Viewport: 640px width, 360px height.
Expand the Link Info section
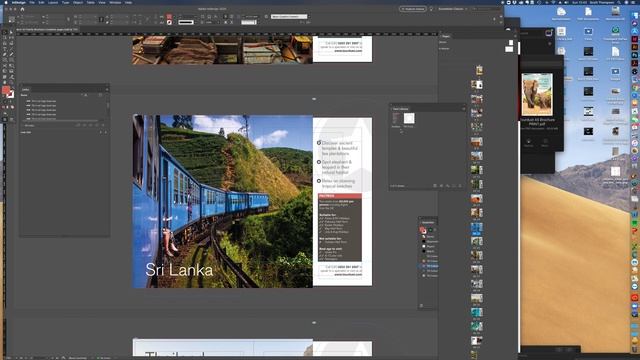tap(26, 132)
